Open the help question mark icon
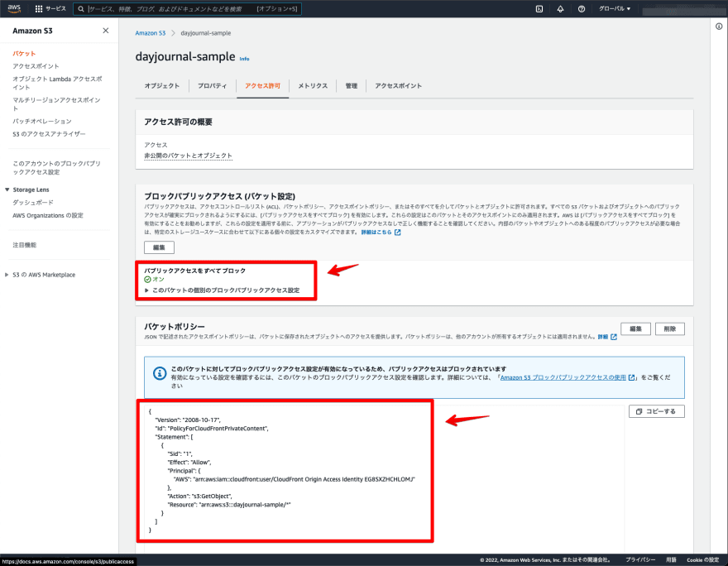The width and height of the screenshot is (728, 566). click(582, 9)
